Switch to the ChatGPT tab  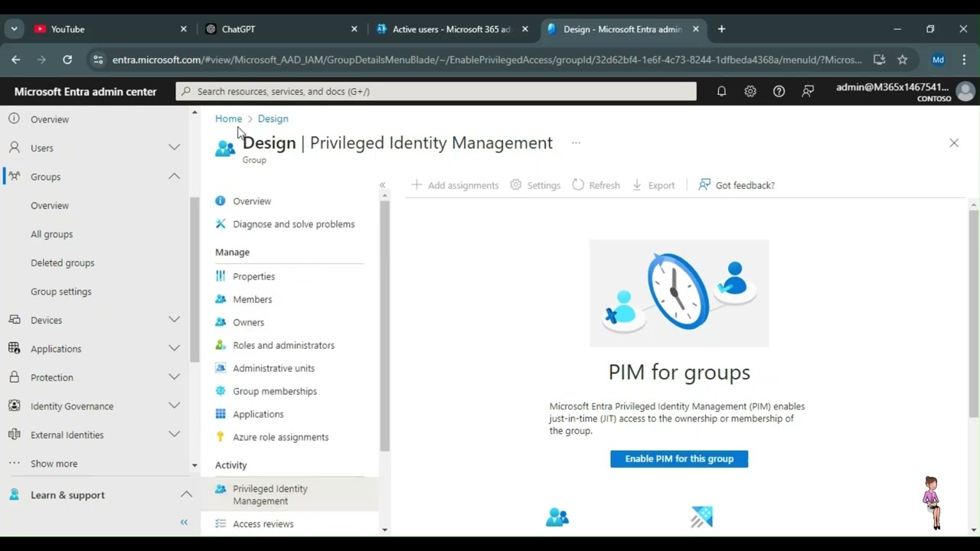click(x=280, y=29)
